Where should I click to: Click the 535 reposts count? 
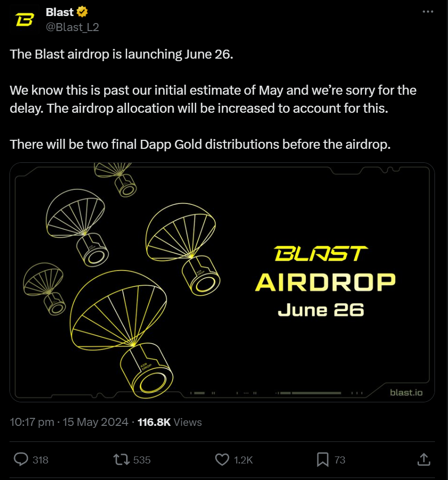click(142, 460)
